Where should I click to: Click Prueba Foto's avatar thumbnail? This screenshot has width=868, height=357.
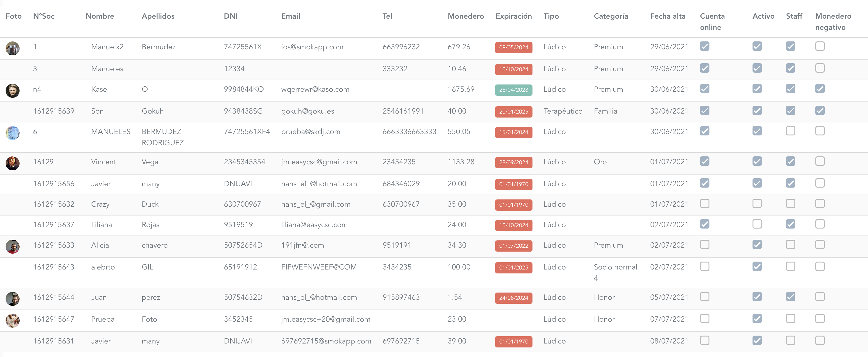coord(13,320)
